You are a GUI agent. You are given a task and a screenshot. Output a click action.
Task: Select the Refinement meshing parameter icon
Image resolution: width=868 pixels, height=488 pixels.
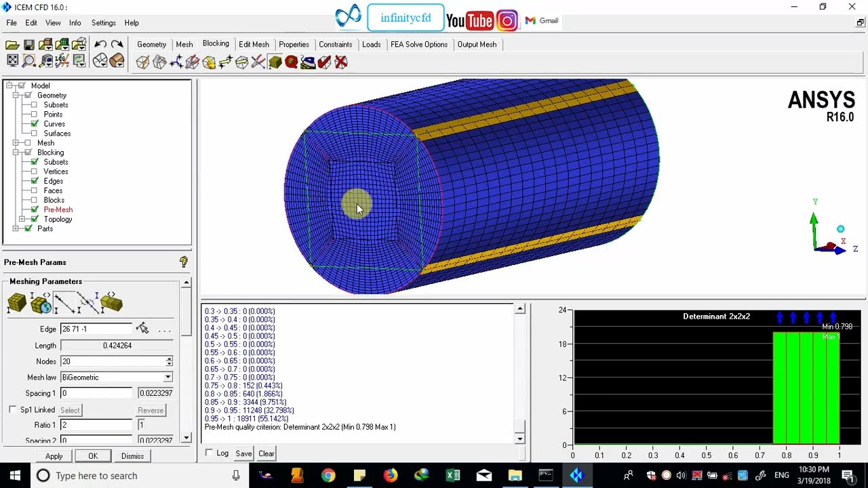(x=111, y=302)
